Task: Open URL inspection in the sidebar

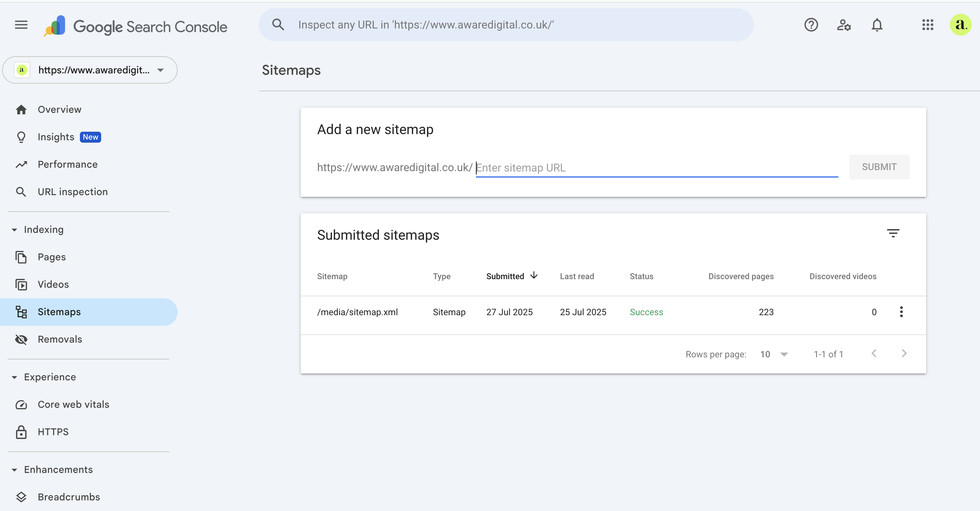Action: 89,192
